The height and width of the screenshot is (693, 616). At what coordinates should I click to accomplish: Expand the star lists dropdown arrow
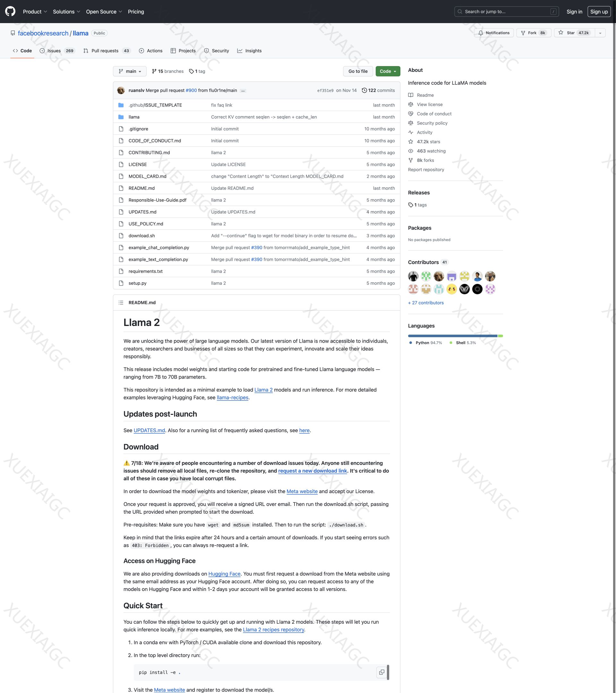tap(600, 33)
